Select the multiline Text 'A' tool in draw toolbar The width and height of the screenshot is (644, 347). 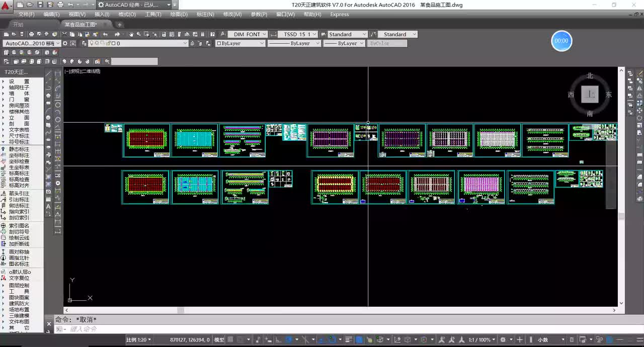click(x=49, y=207)
